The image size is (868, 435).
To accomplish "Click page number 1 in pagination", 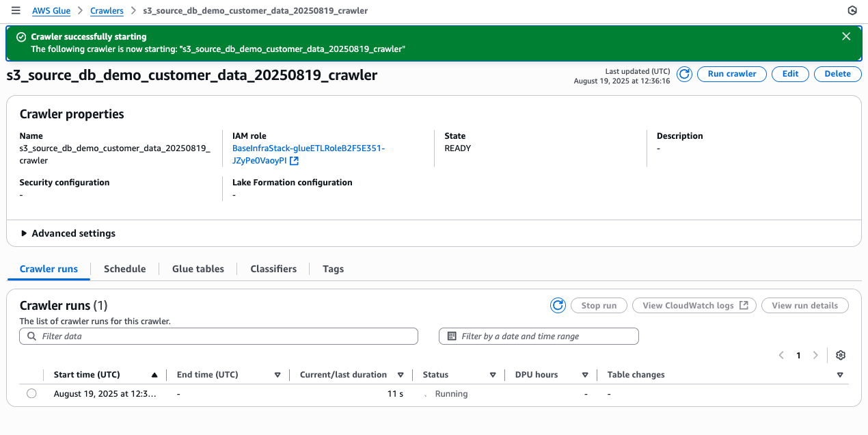I will point(798,356).
